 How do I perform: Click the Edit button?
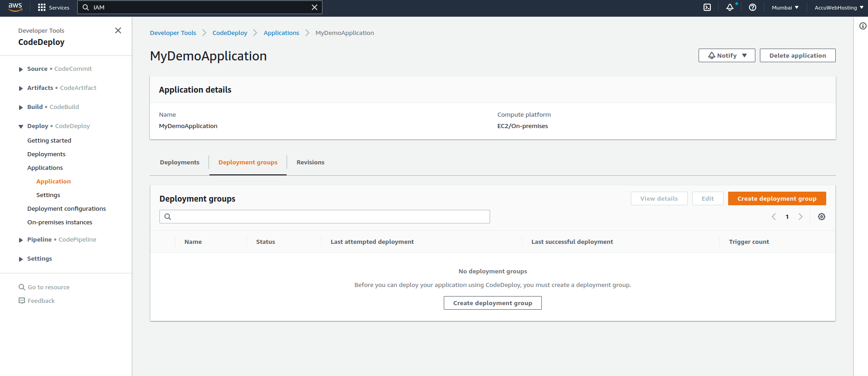(x=708, y=198)
